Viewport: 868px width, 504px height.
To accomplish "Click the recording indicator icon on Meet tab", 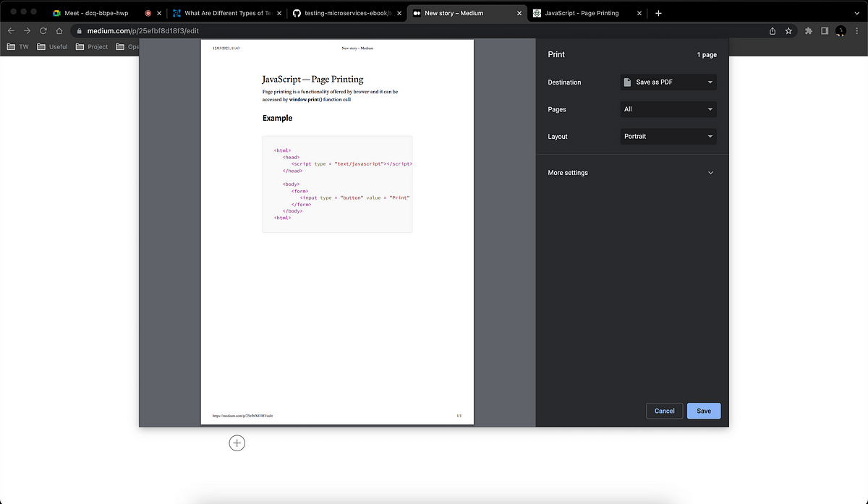I will click(x=148, y=13).
